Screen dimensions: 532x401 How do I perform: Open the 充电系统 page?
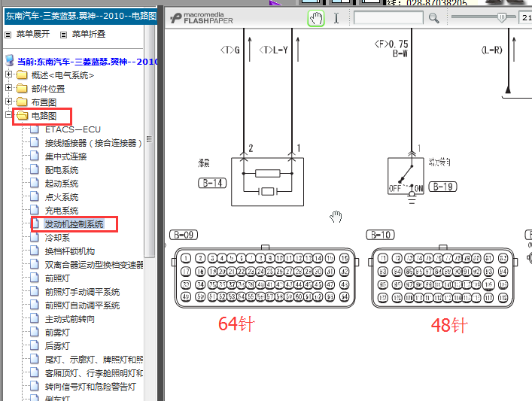coord(62,211)
